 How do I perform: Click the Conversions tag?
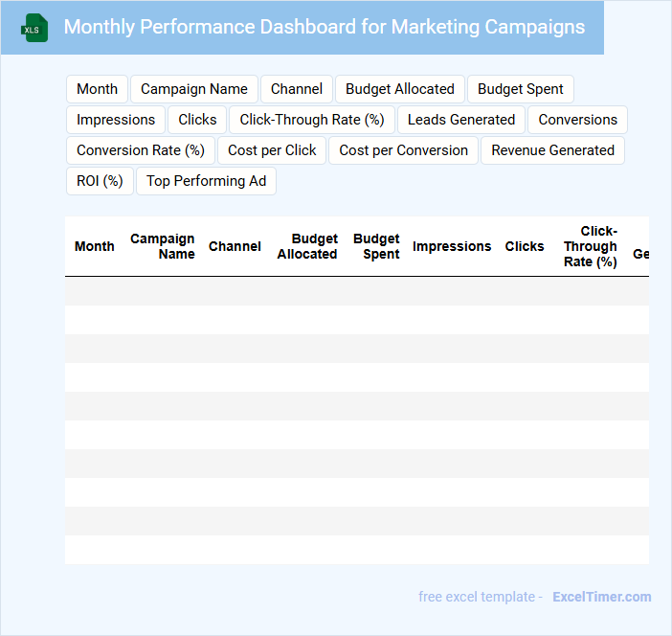coord(578,120)
